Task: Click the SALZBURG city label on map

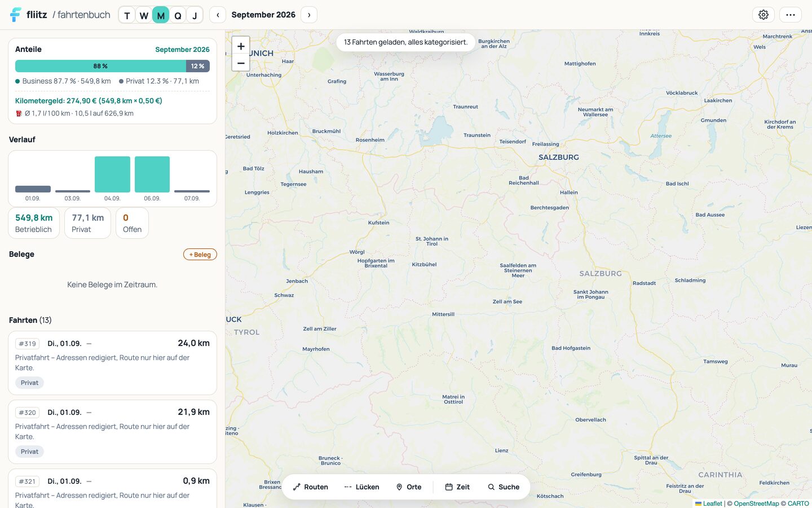Action: point(559,157)
